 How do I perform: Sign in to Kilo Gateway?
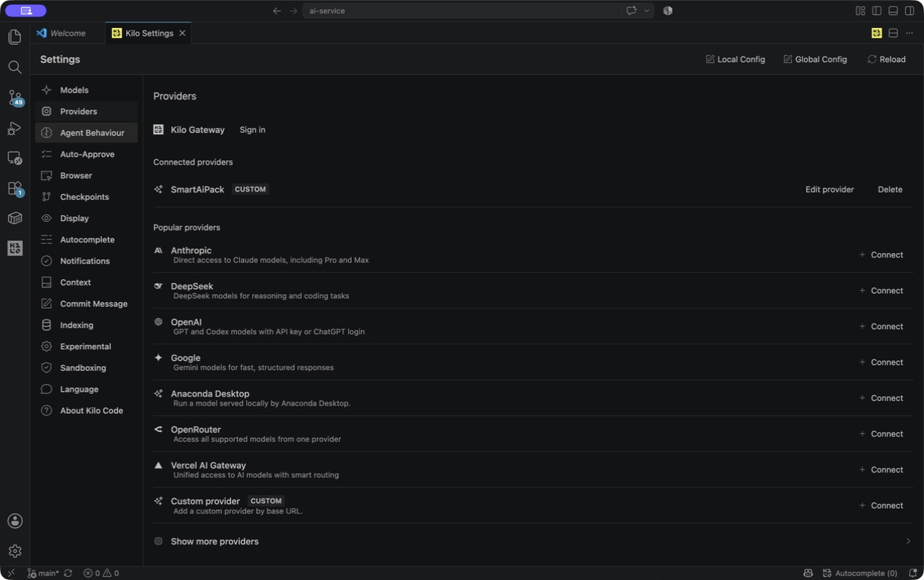pyautogui.click(x=252, y=130)
